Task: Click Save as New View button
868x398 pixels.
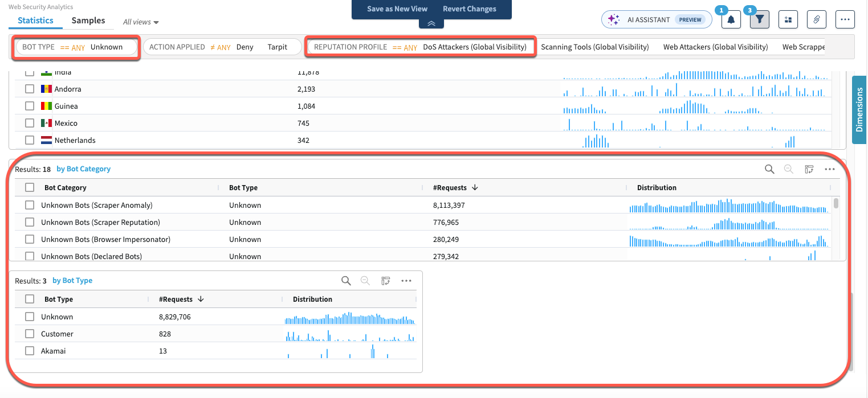Action: point(397,9)
